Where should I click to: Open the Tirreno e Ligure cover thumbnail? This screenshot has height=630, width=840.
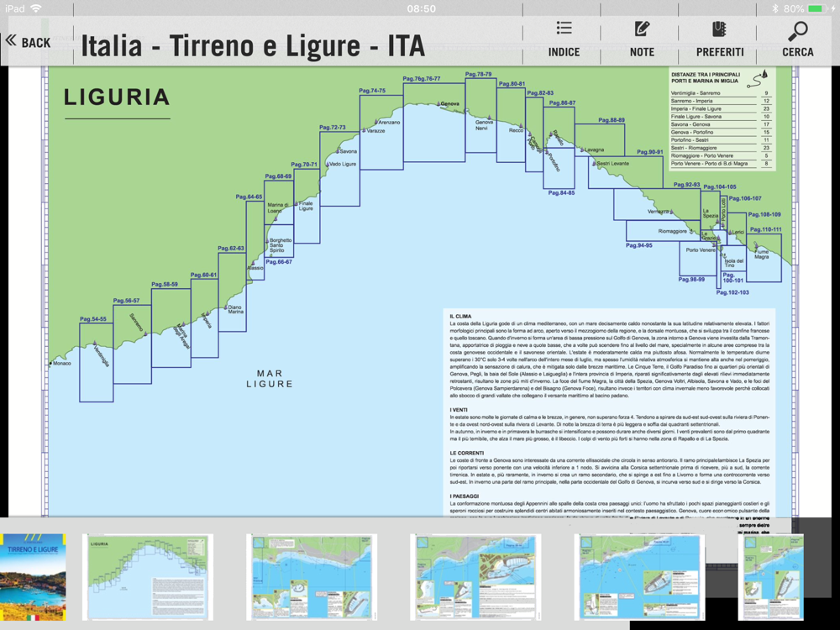(33, 577)
